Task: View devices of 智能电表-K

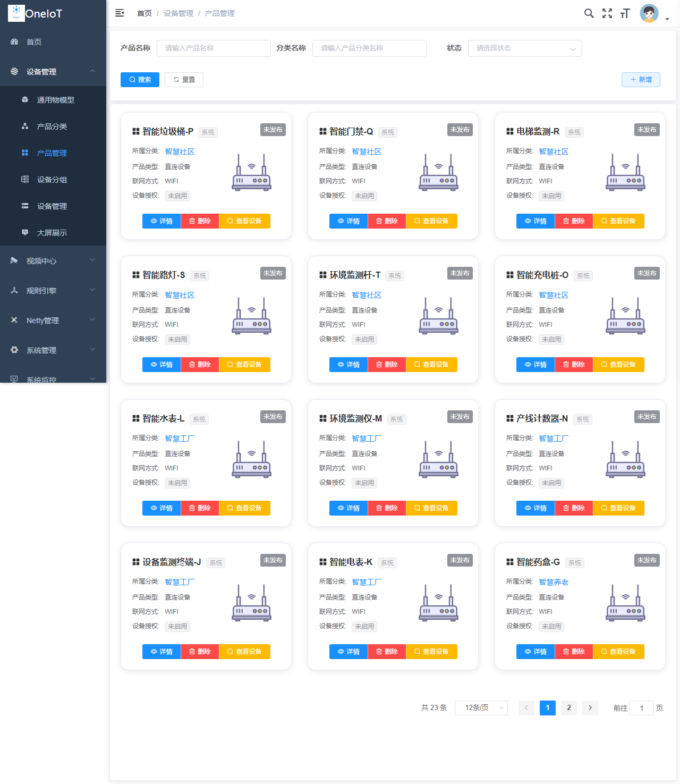Action: point(431,652)
